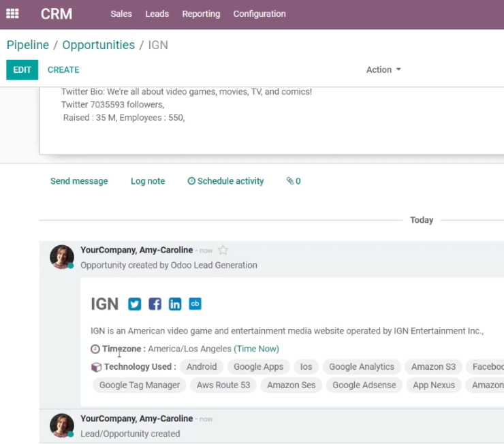Screen dimensions: 504x444
Task: Click the 'Twitter 7035593 followers' text
Action: [x=113, y=105]
